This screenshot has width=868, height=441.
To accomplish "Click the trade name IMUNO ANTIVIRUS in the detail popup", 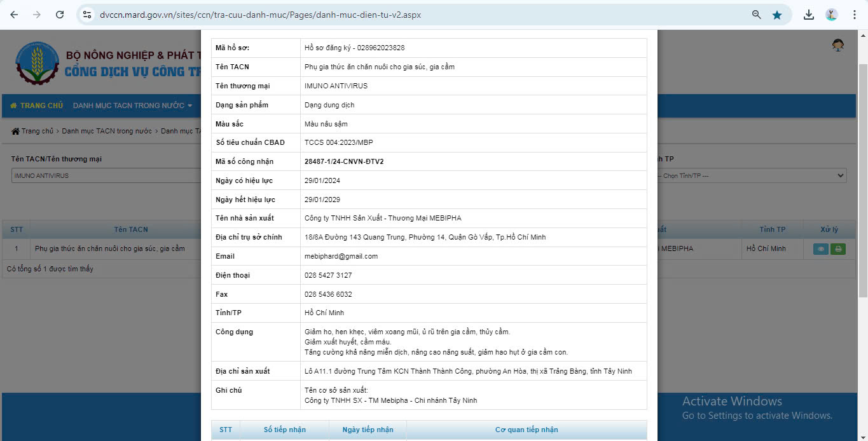I will (x=336, y=86).
